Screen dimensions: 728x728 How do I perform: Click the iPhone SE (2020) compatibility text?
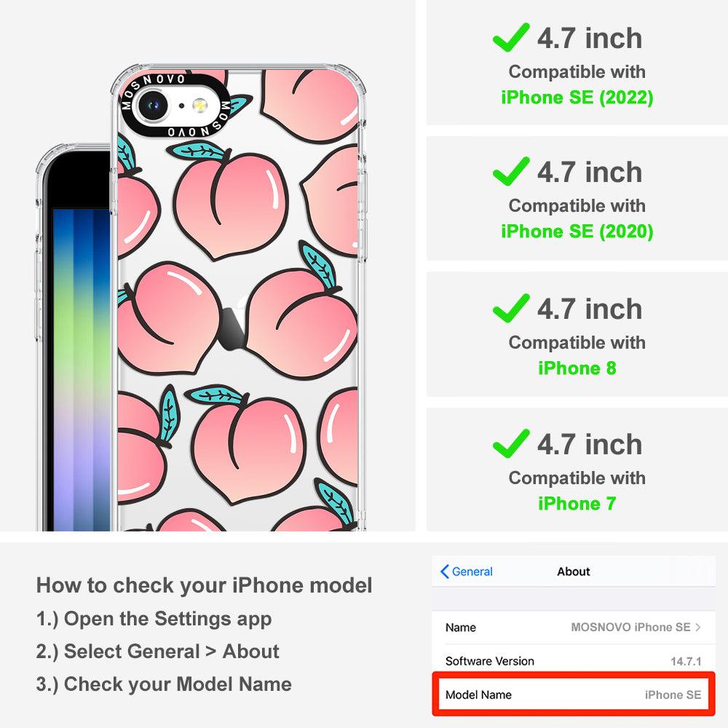577,232
